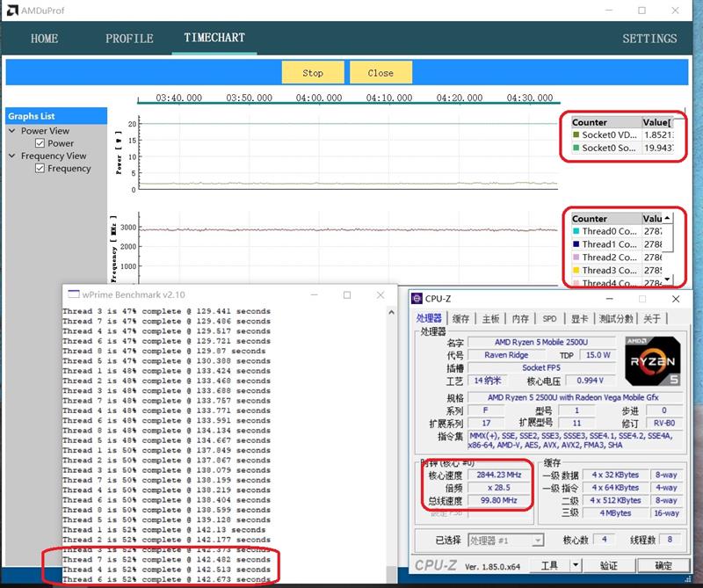Collapse the Frequency View tree node
The image size is (703, 588).
click(x=12, y=156)
